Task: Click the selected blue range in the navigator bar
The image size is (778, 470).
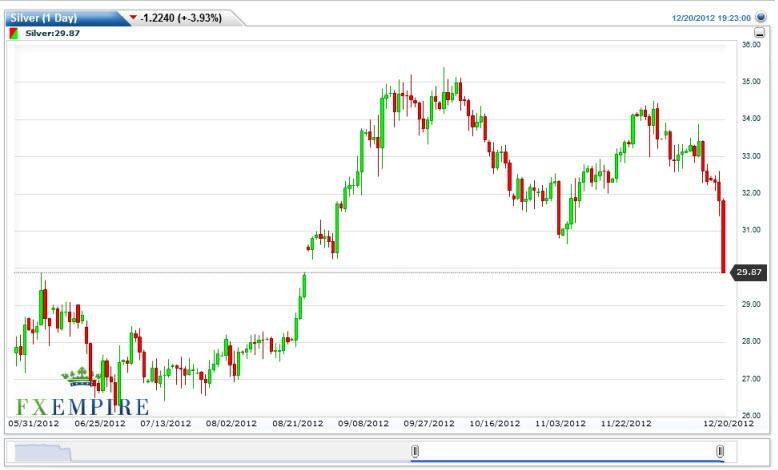Action: pyautogui.click(x=567, y=454)
